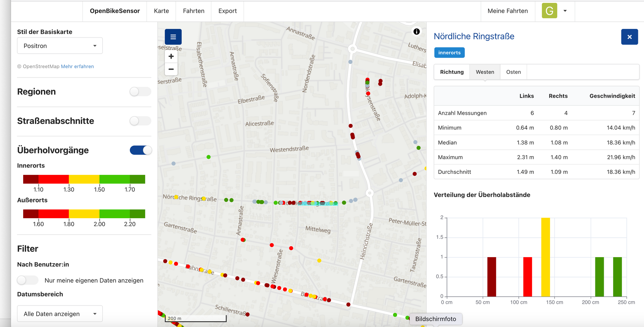Open the Positron basemap style dropdown

[x=60, y=46]
